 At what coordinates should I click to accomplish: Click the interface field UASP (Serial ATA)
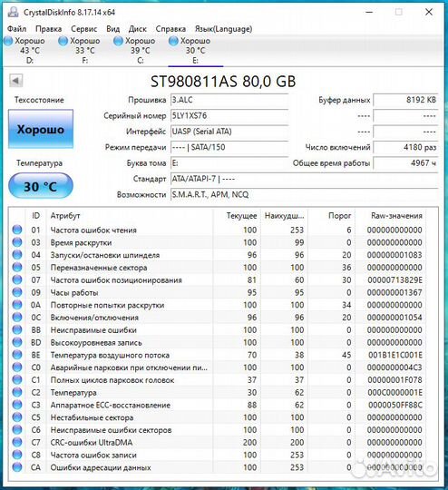229,132
